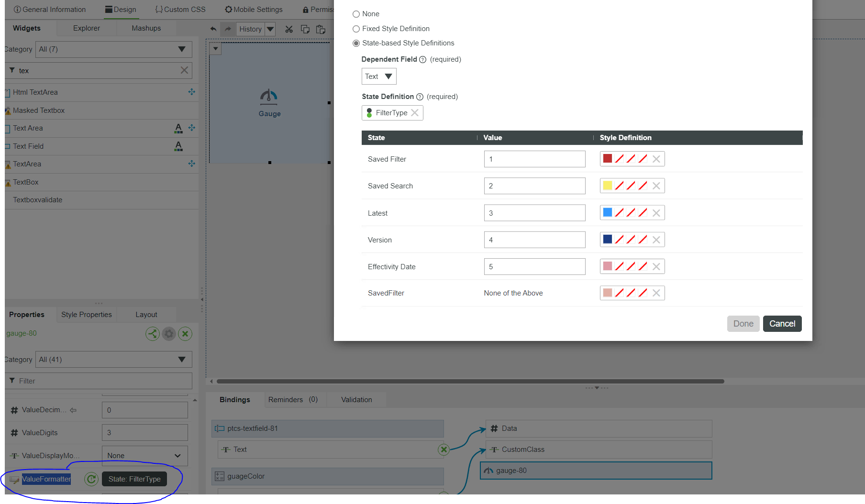Clear the 'tex' widget filter text
This screenshot has height=504, width=865.
pyautogui.click(x=184, y=70)
